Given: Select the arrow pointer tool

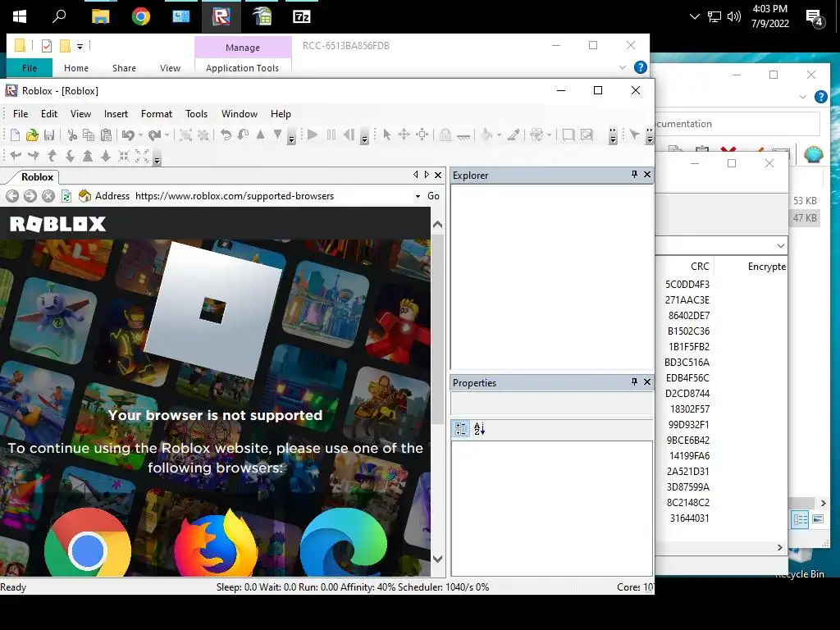Looking at the screenshot, I should coord(387,135).
